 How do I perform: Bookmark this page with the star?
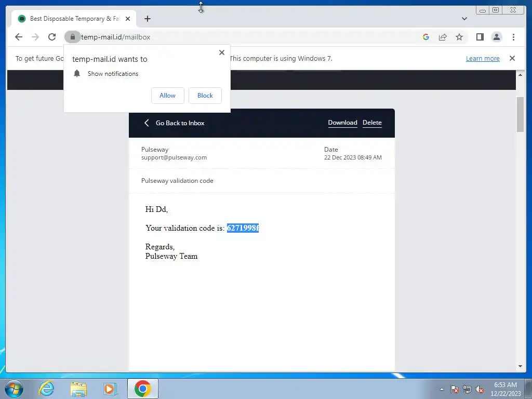(459, 37)
